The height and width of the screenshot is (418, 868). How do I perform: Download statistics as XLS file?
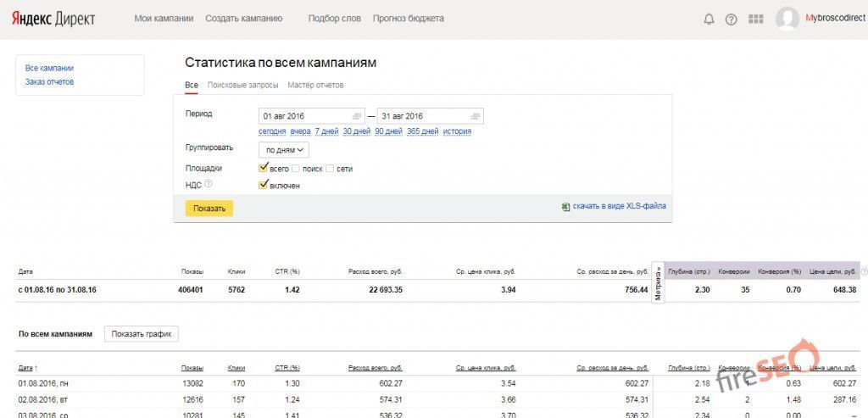tap(618, 206)
